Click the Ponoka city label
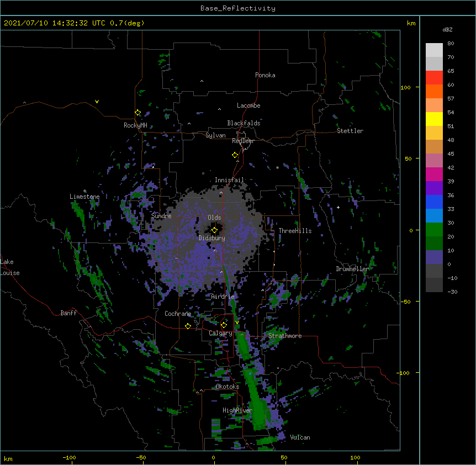476x465 pixels. click(x=265, y=75)
